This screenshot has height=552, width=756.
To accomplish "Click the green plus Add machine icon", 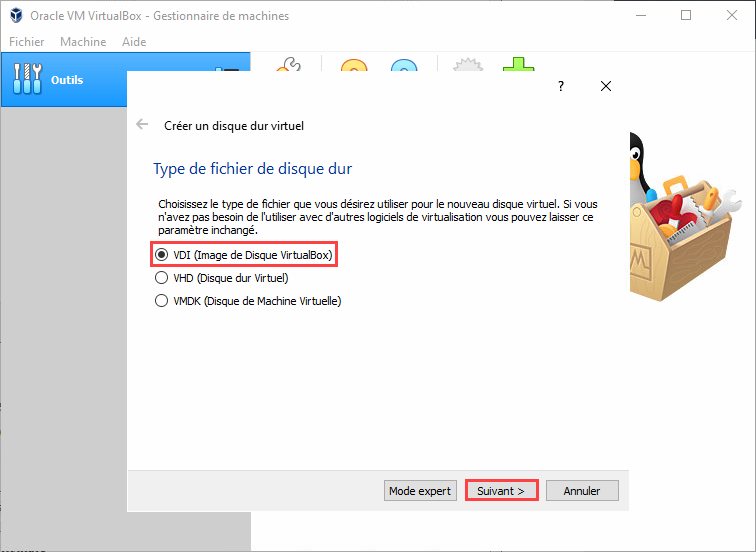I will point(518,64).
